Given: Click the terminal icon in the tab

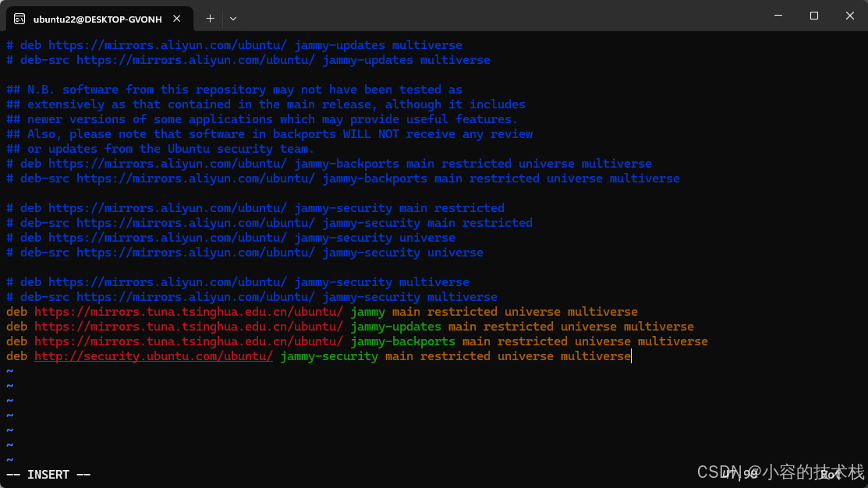Looking at the screenshot, I should click(19, 19).
